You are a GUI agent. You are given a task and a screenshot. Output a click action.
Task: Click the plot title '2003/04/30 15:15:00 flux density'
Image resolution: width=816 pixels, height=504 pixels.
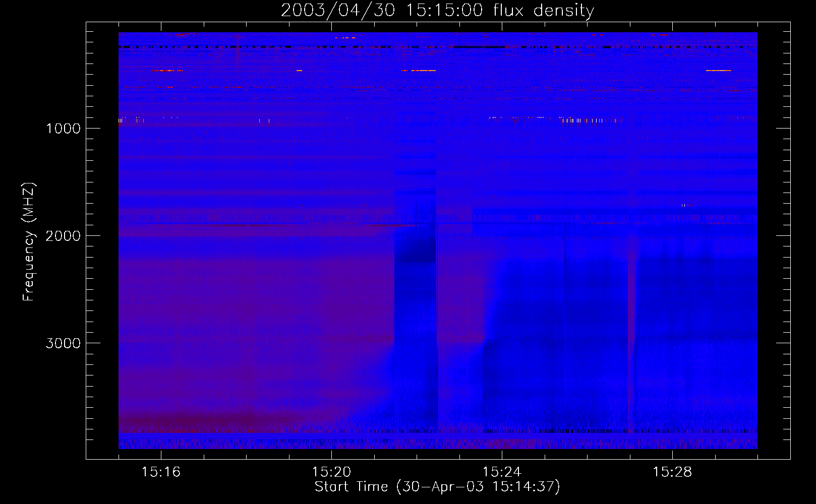pyautogui.click(x=437, y=11)
